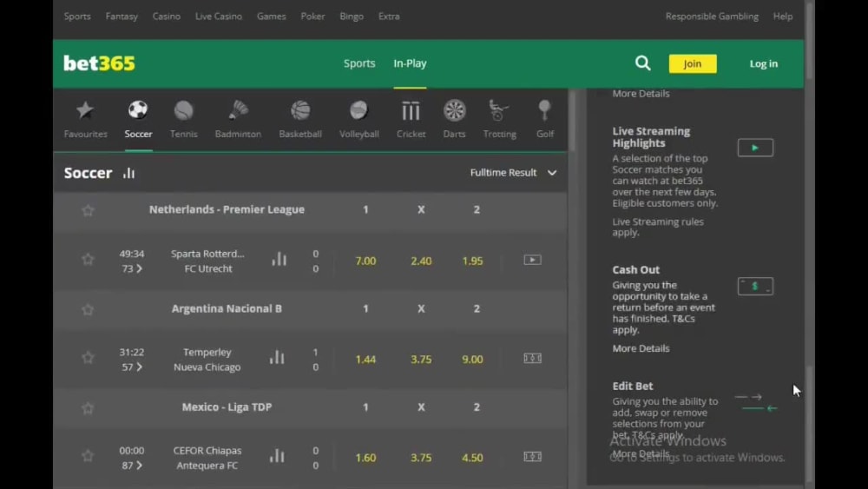
Task: Select the Golf sport icon
Action: (545, 110)
